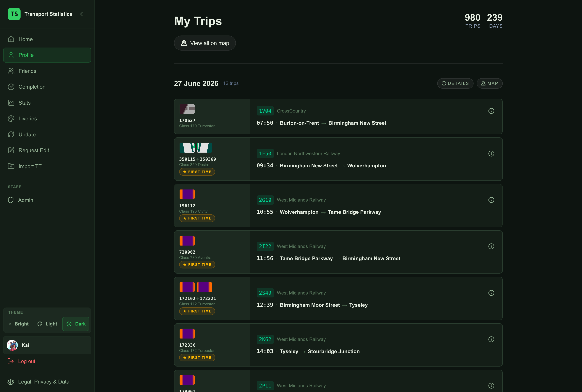
Task: Show info for the 2I22 Tame Bridge trip
Action: (491, 246)
